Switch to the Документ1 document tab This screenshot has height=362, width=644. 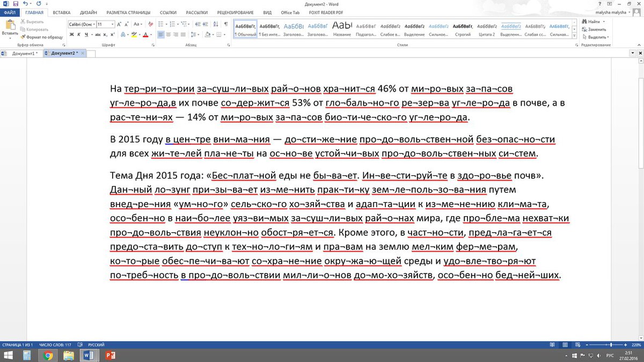23,54
